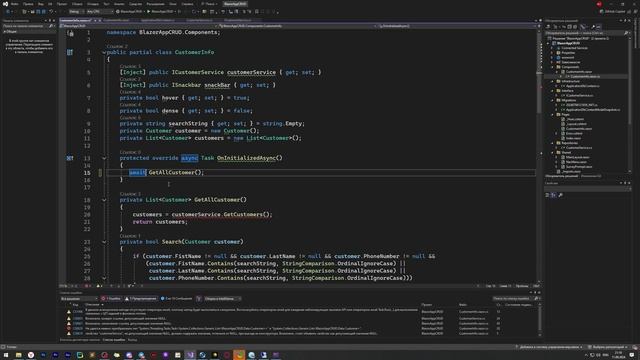Viewport: 640px width, 360px height.
Task: Toggle the preview selected items icon in Solution Explorer
Action: [x=599, y=27]
